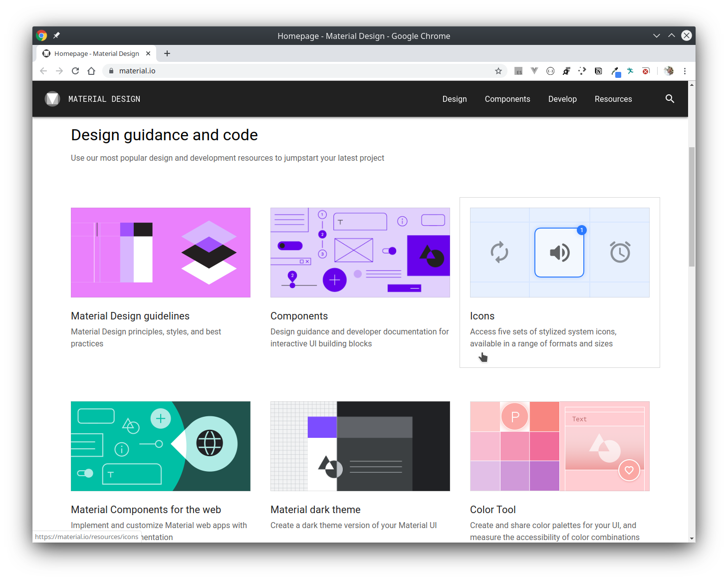This screenshot has height=581, width=728.
Task: Open the Components navigation menu
Action: 507,99
